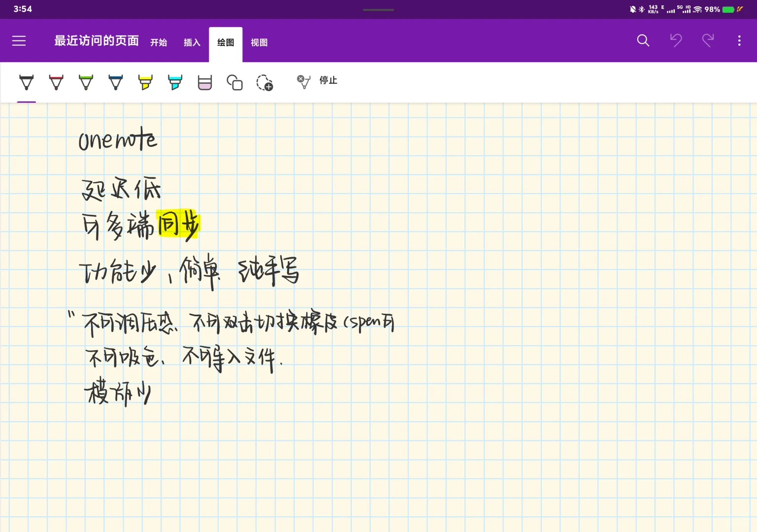757x532 pixels.
Task: Select the red pen tool
Action: click(56, 82)
